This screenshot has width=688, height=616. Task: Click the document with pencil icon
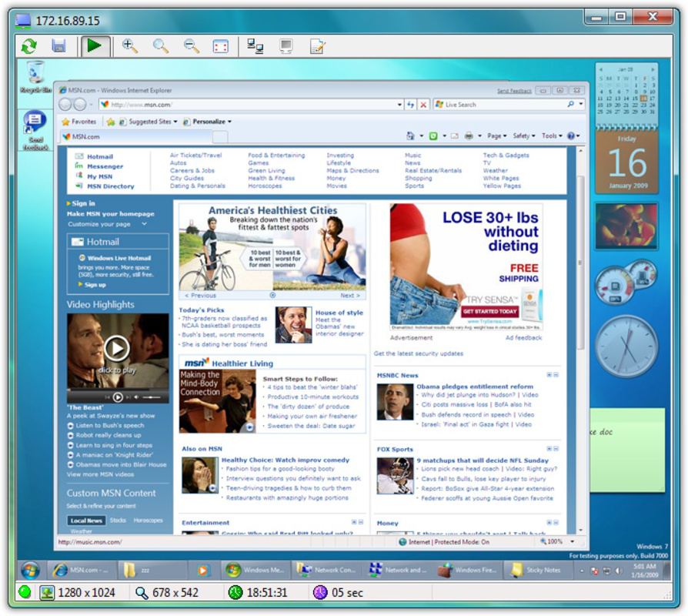tap(317, 46)
